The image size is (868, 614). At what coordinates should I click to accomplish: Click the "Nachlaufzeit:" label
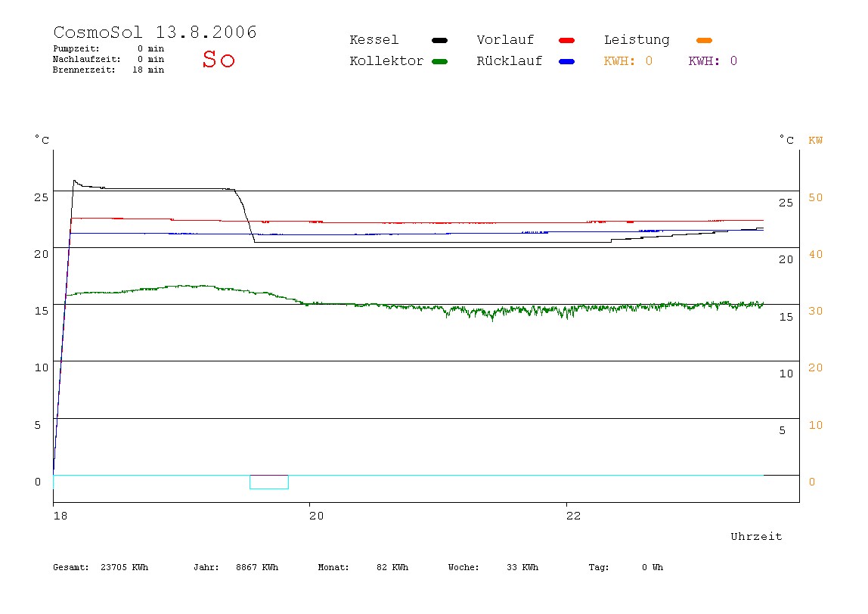(x=87, y=59)
